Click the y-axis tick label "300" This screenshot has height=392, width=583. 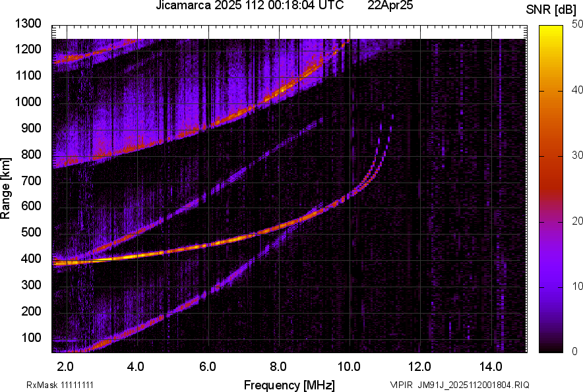[x=31, y=285]
